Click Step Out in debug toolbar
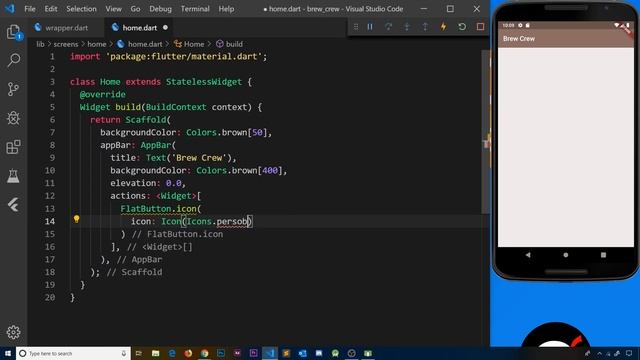The image size is (640, 360). (425, 27)
